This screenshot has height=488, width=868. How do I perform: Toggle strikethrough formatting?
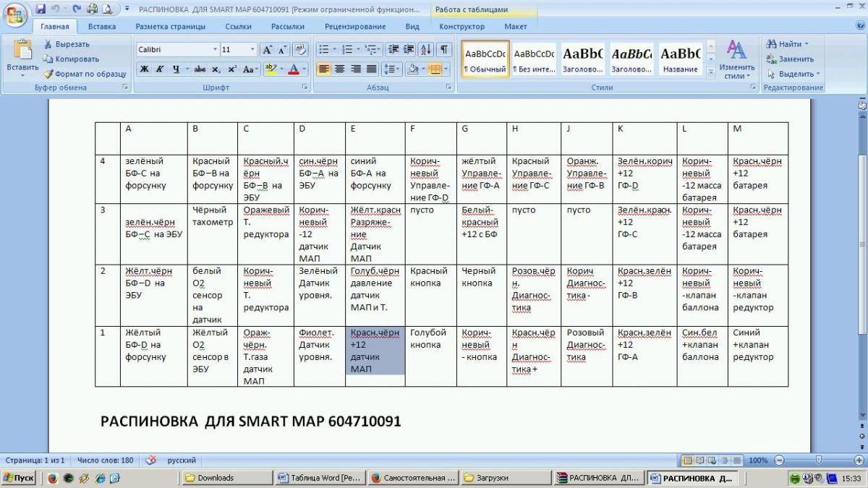tap(200, 69)
